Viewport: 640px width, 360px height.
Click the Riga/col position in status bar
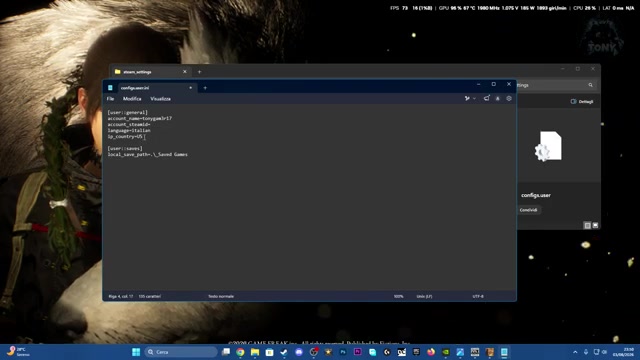(x=121, y=296)
